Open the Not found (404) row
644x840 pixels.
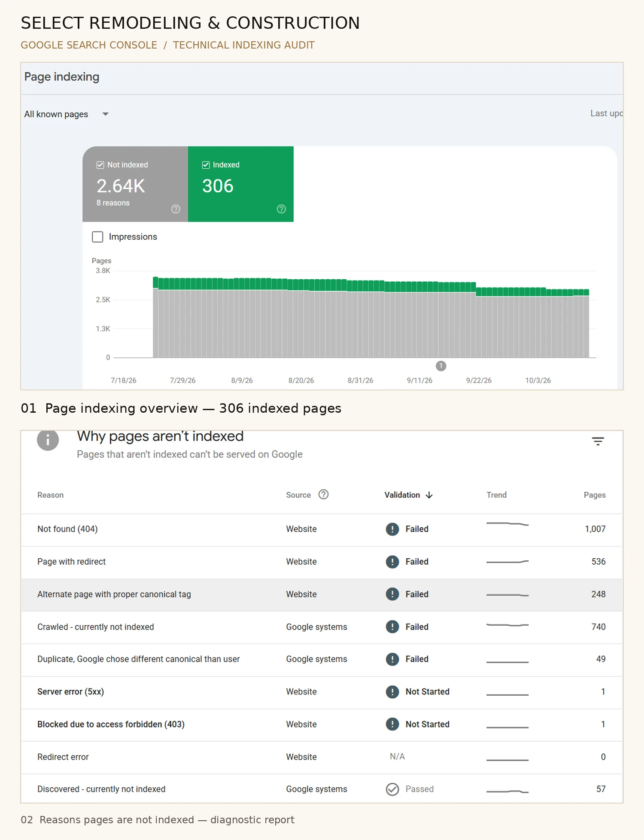[322, 530]
